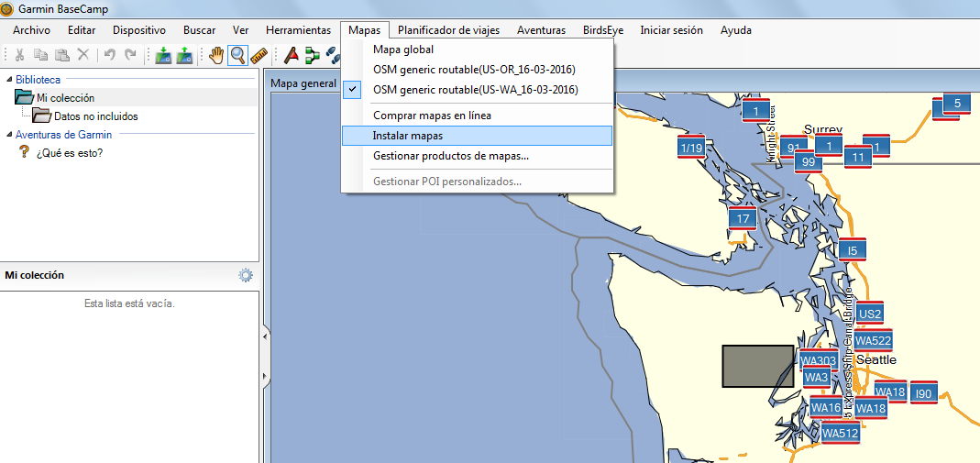Click the Surrey city label on map

[823, 129]
